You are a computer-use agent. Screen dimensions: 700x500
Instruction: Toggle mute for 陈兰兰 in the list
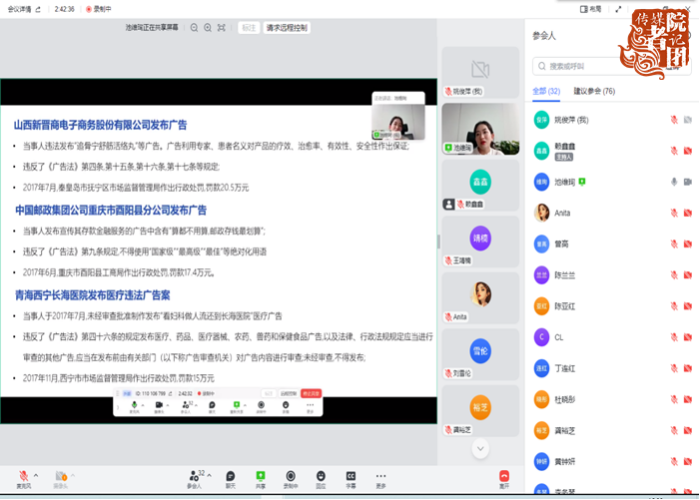[x=674, y=275]
